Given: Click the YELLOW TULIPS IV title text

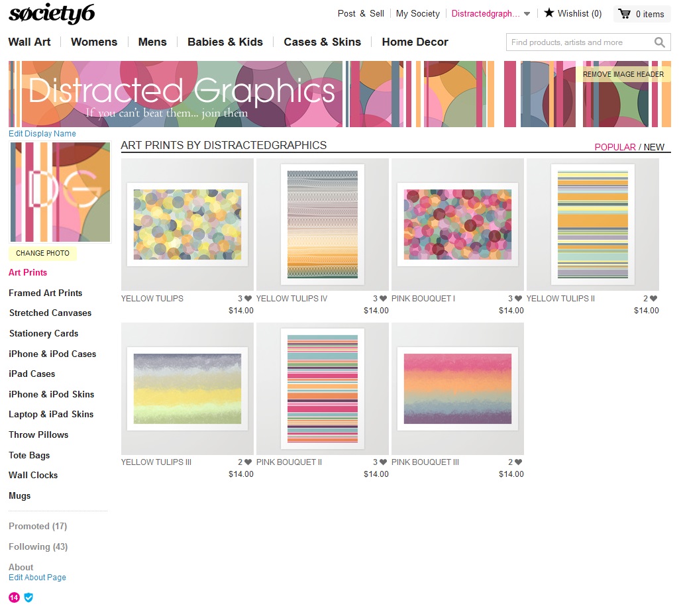Looking at the screenshot, I should 292,299.
